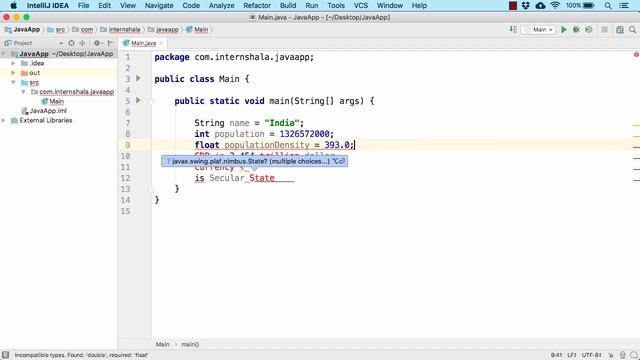Open the inspector hector icon in status bar

point(622,355)
